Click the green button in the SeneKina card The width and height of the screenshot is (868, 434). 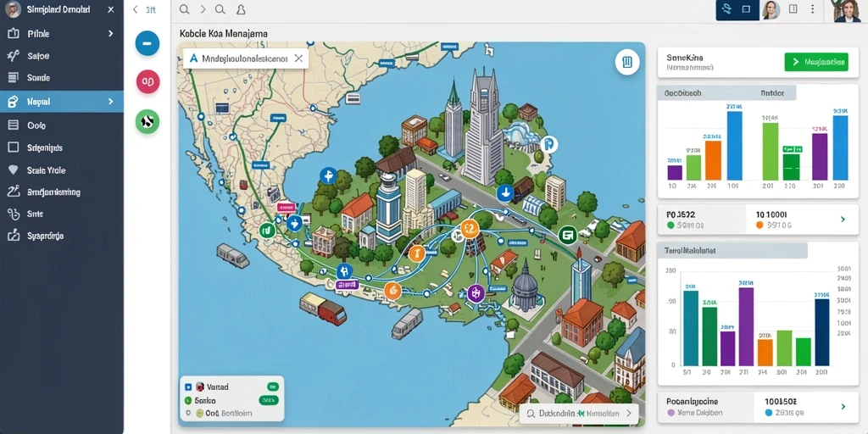click(816, 63)
